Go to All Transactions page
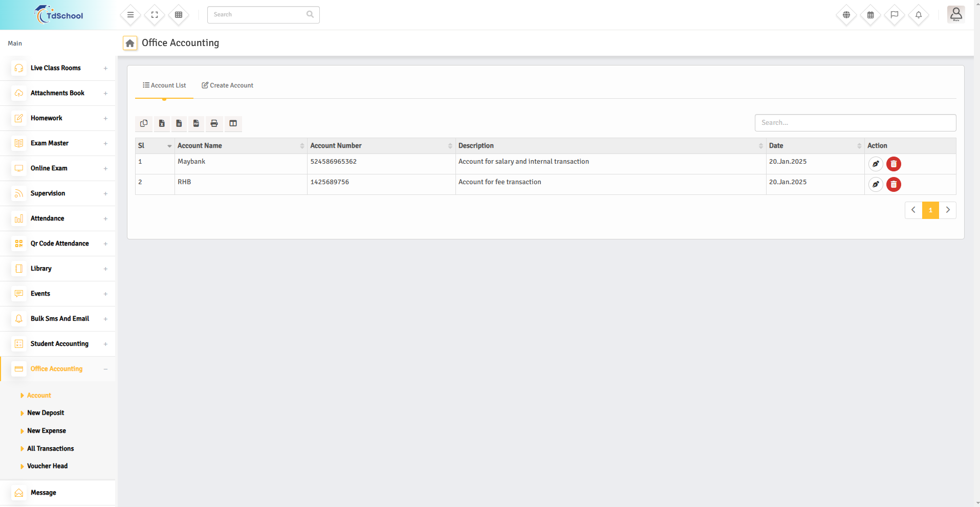 coord(50,449)
